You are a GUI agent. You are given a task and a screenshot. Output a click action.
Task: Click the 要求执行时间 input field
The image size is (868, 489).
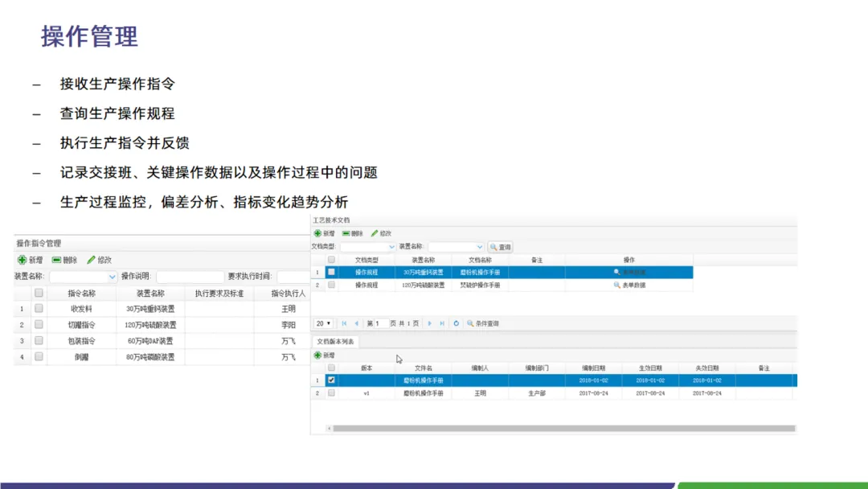click(293, 277)
